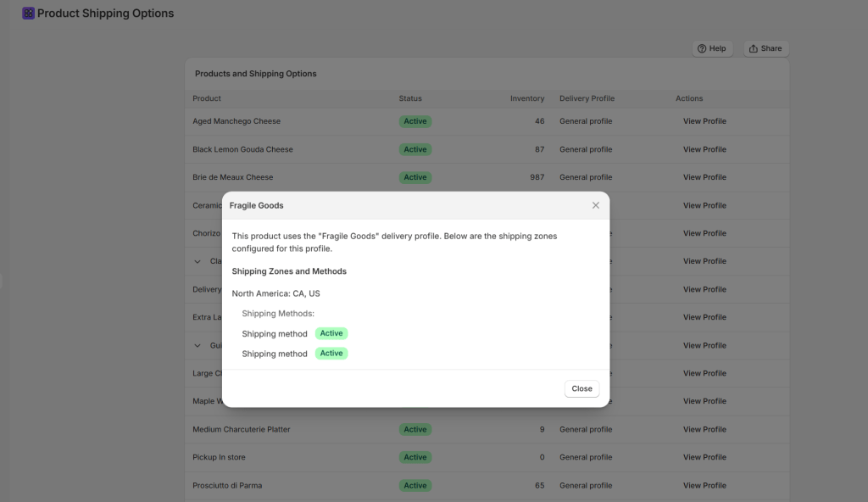Screen dimensions: 868x502
Task: Click the Close button in the dialog
Action: coord(581,388)
